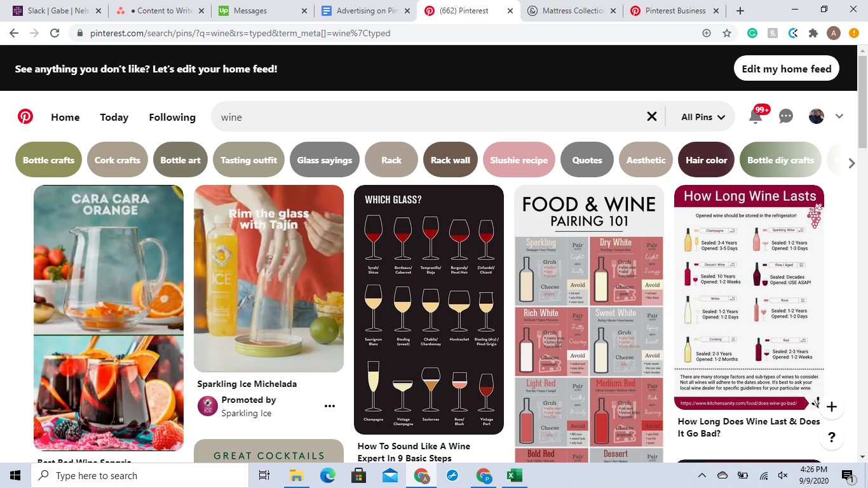Image resolution: width=868 pixels, height=488 pixels.
Task: Open Excel from the taskbar
Action: 514,475
